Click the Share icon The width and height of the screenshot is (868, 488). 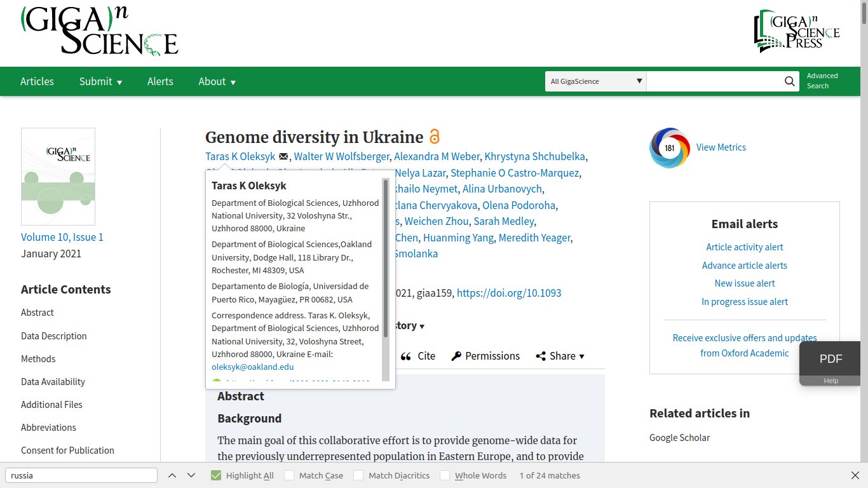coord(541,356)
